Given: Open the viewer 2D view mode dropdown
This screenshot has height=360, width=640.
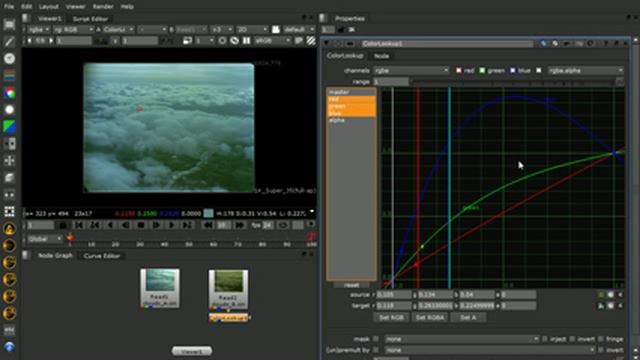Looking at the screenshot, I should pos(252,30).
